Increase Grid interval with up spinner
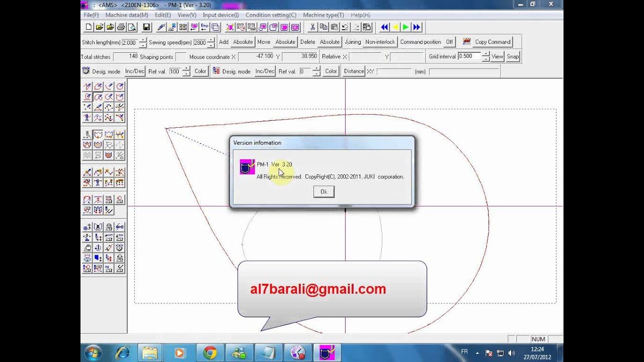The height and width of the screenshot is (362, 644). click(x=486, y=54)
